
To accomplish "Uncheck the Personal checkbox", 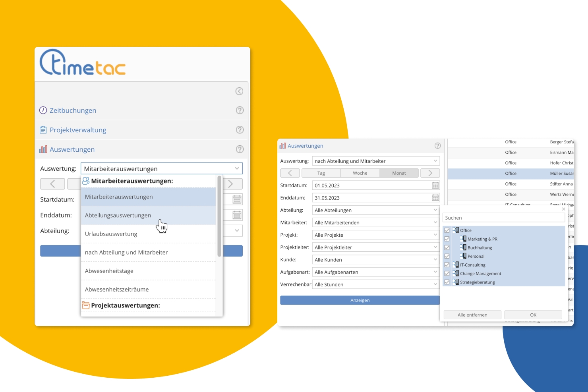I will coord(447,256).
